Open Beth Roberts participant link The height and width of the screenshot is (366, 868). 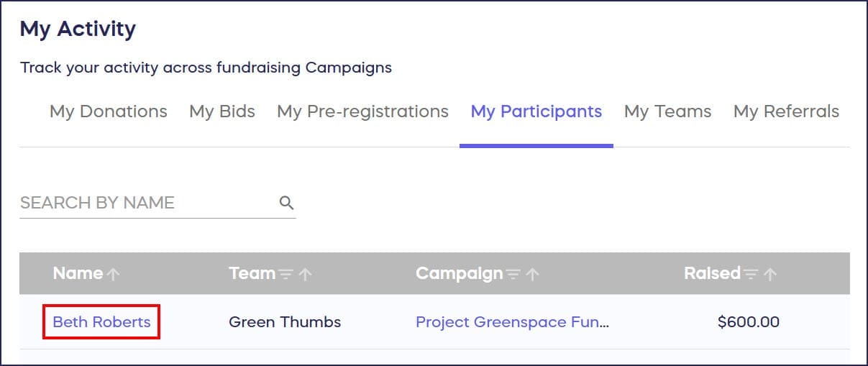point(101,321)
